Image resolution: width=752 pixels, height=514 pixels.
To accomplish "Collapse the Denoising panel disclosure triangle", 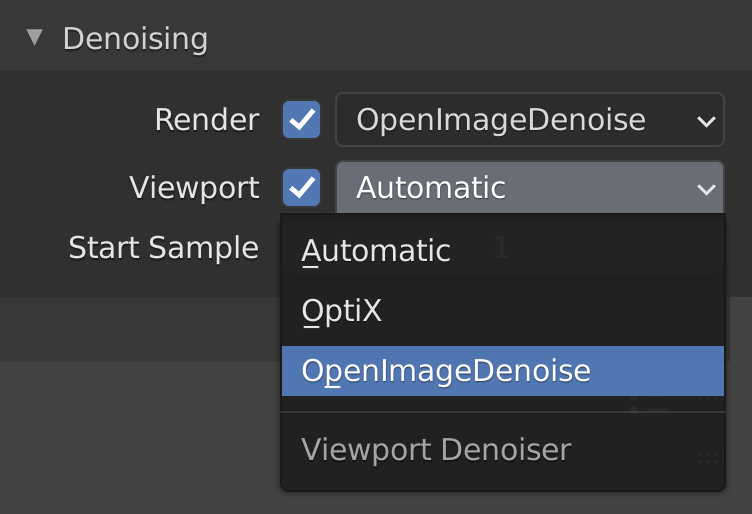I will pyautogui.click(x=35, y=37).
